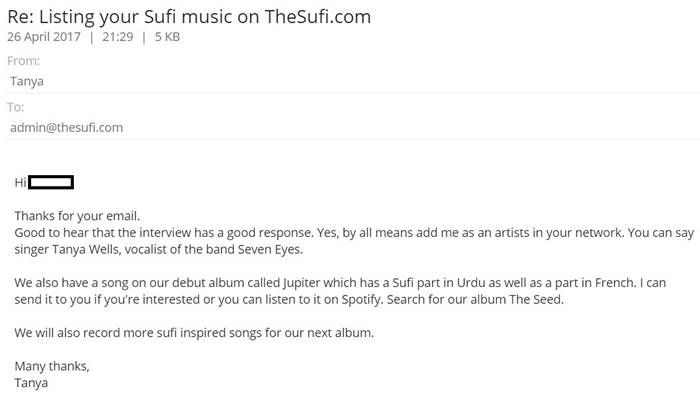Viewport: 700px width, 395px height.
Task: Click the song title Jupiter
Action: tap(302, 283)
